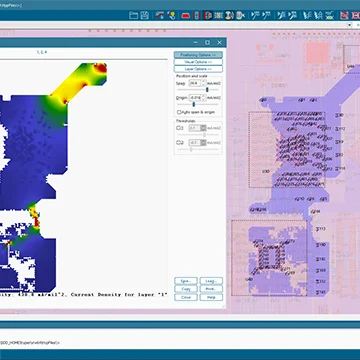The image size is (360, 360).
Task: Click the Help button in the dialog
Action: [211, 297]
